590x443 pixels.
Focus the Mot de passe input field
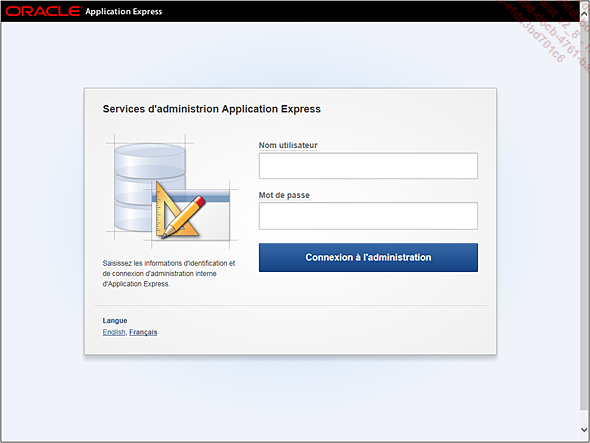[368, 216]
